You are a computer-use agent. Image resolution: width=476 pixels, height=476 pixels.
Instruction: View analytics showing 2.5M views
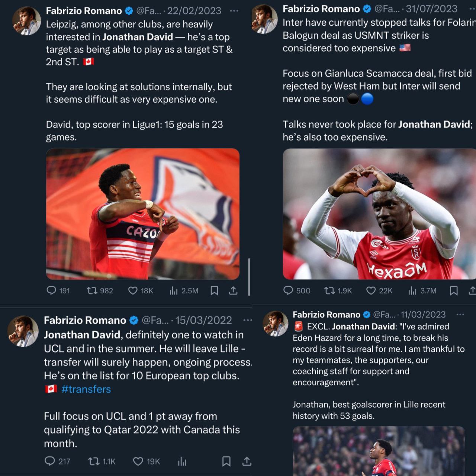pos(174,290)
